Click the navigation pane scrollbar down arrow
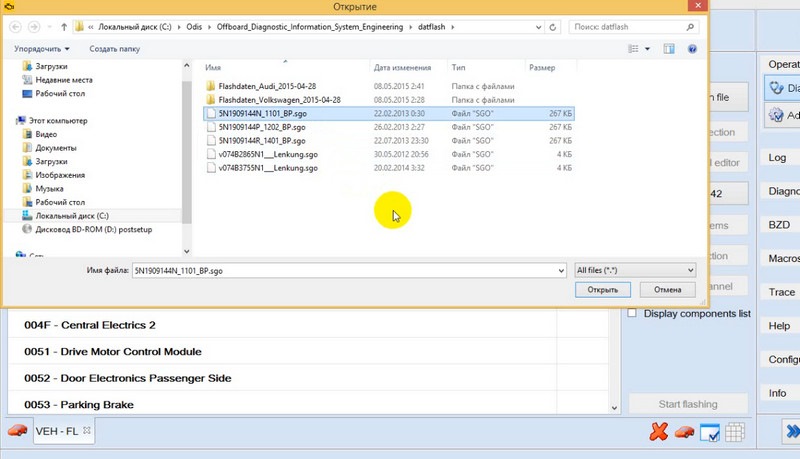 point(187,251)
